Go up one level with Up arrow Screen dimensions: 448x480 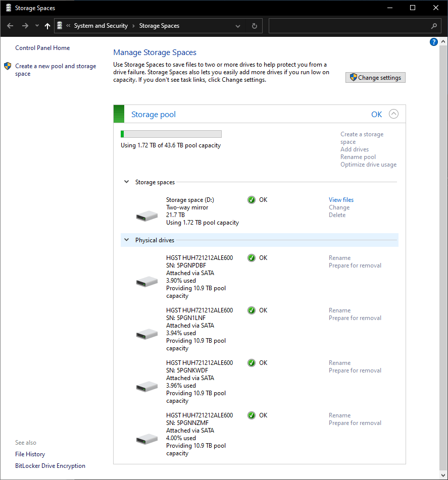(47, 26)
